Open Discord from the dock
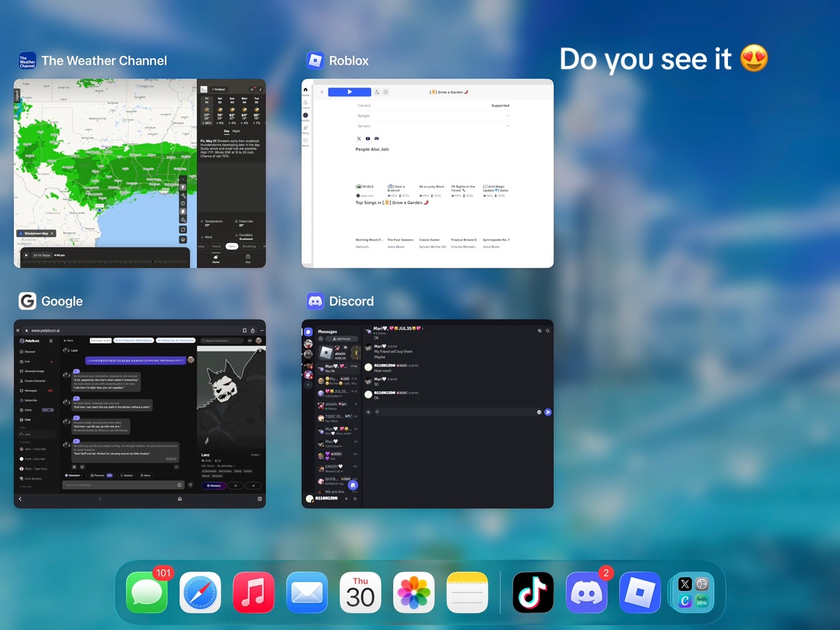This screenshot has width=840, height=630. point(587,593)
